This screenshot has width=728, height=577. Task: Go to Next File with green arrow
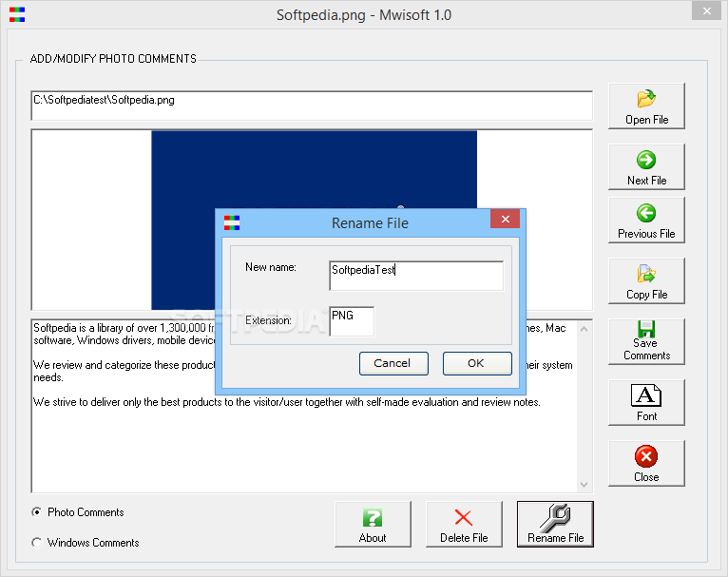click(x=646, y=166)
